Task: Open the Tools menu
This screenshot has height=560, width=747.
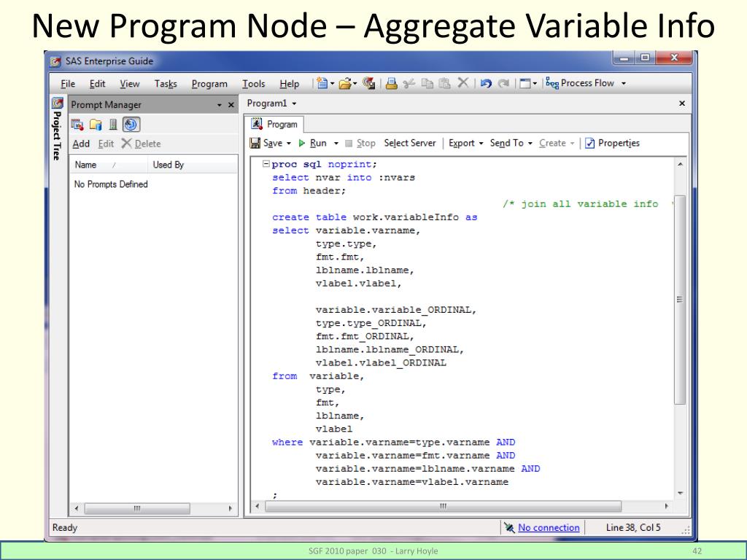Action: tap(253, 84)
